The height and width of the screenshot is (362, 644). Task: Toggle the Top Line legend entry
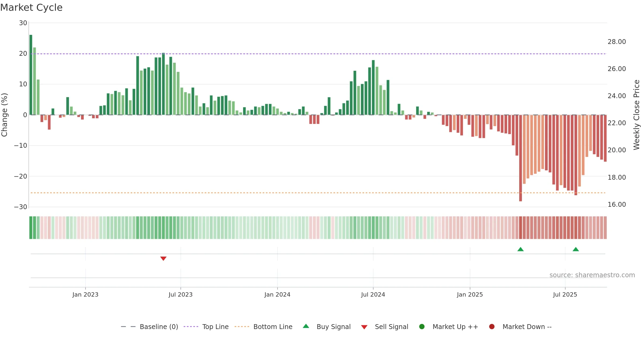[x=206, y=327]
